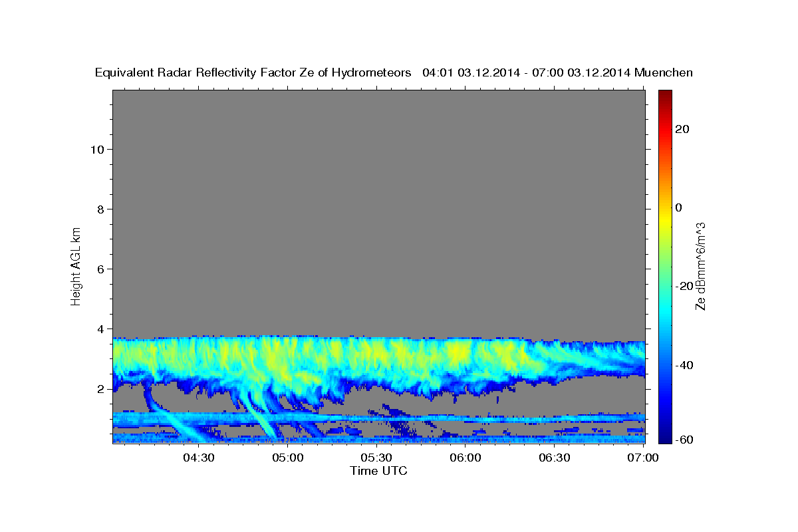Screen dimensions: 798x532
Task: Click the '07:00' time tick label
Action: (x=643, y=458)
